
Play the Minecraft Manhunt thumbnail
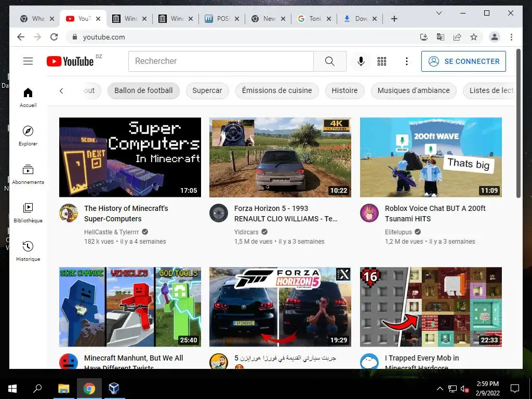pyautogui.click(x=130, y=307)
